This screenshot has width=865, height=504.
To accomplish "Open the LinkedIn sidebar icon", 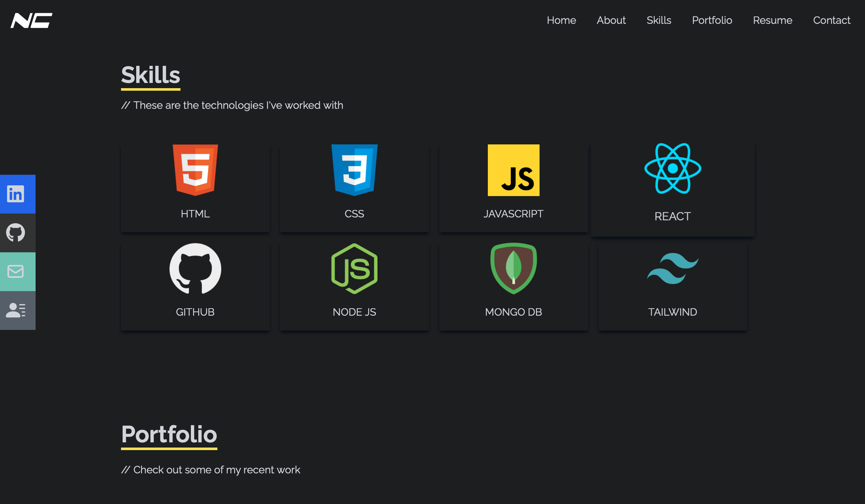I will coord(16,194).
